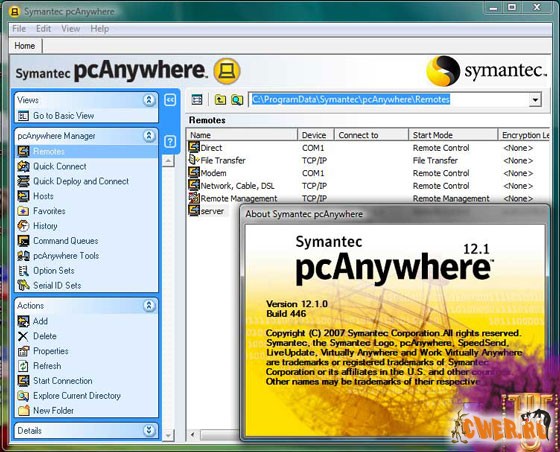Click 'COM1' device cell for Modem
This screenshot has height=452, width=560.
tap(313, 173)
